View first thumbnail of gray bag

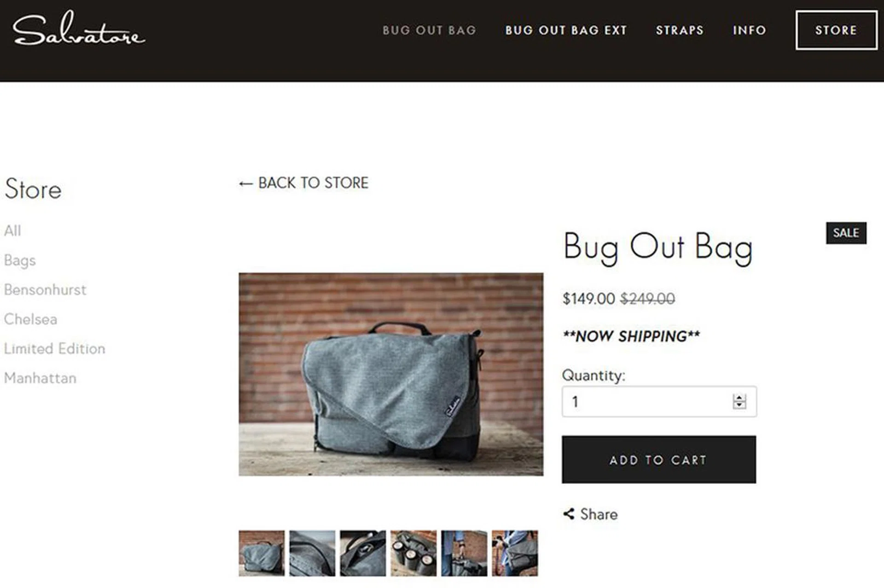tap(262, 553)
